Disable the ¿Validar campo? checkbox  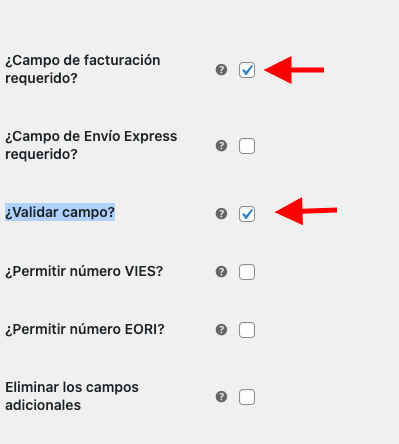tap(247, 214)
